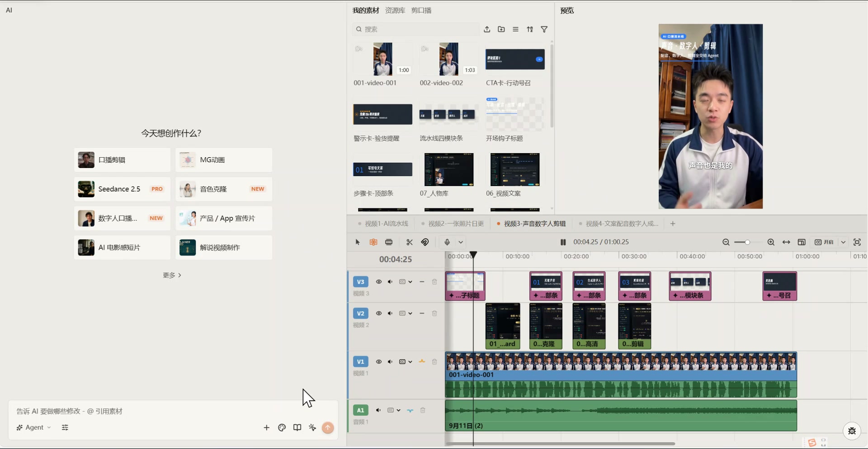Switch to the 资源库 tab
Screen dimensions: 868x449
[395, 10]
